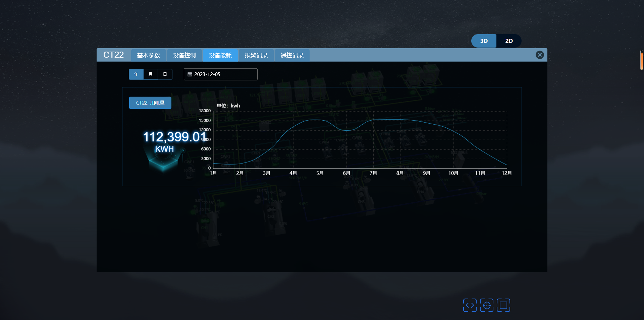Click the CT22 用电量 button

(x=150, y=103)
